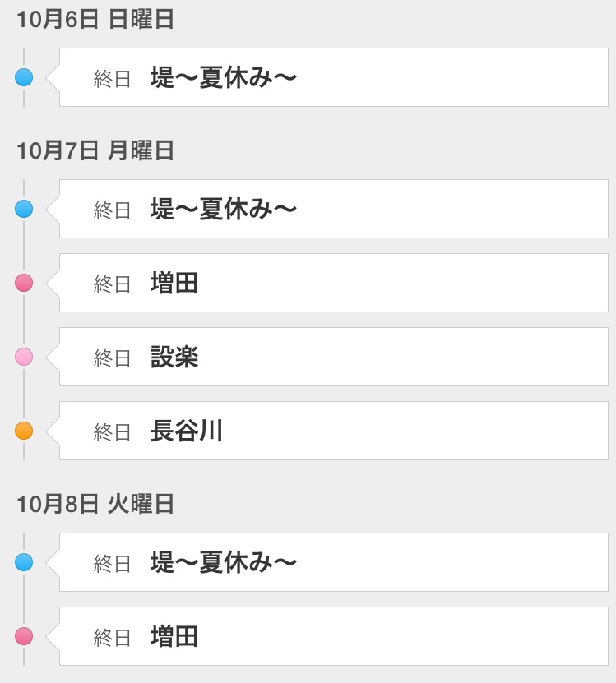Screen dimensions: 616x683
Task: Click 終日 label on 10月6日 堤 entry
Action: (112, 79)
